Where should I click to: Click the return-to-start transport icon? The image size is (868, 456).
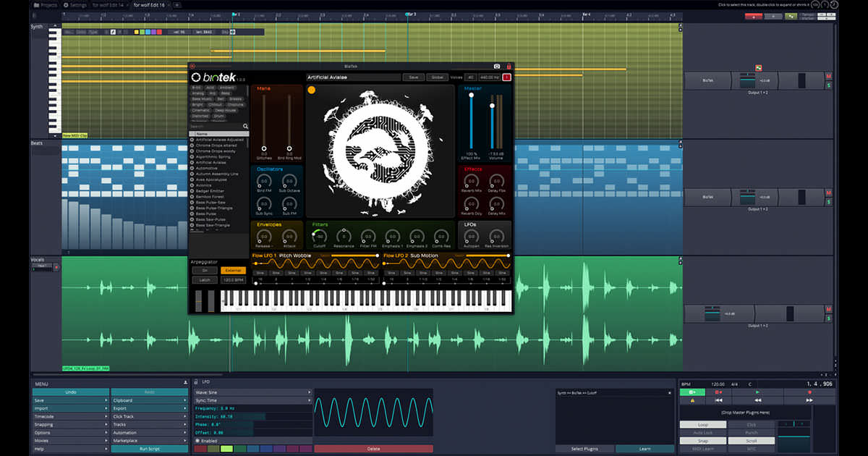718,400
